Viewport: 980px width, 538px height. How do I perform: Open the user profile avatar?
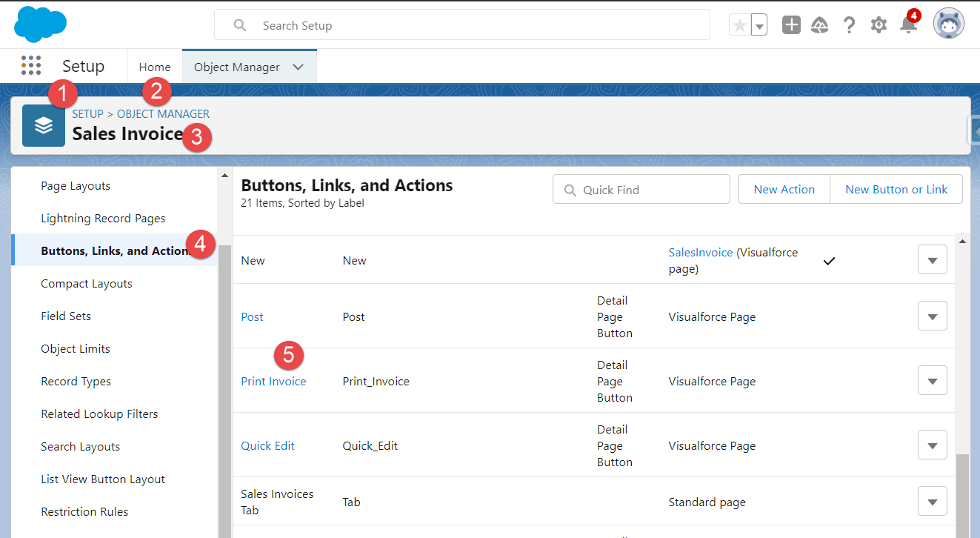(x=949, y=24)
